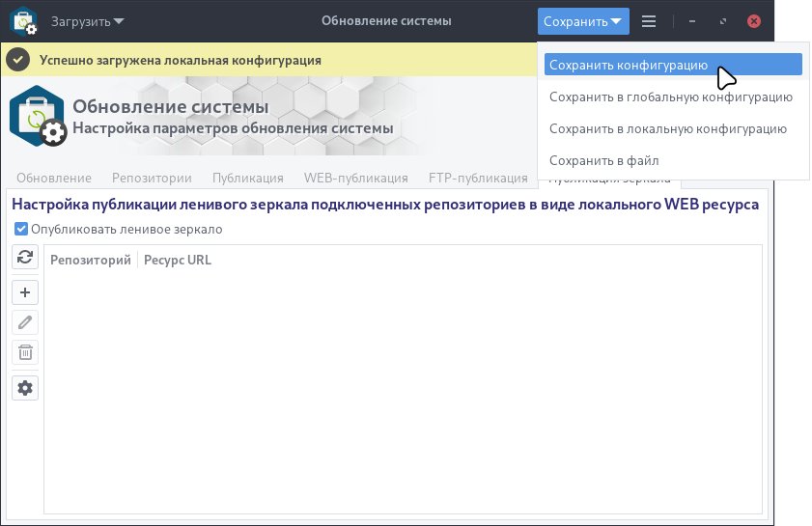The image size is (812, 526).
Task: Click the 'Репозиторий' column header
Action: 91,260
